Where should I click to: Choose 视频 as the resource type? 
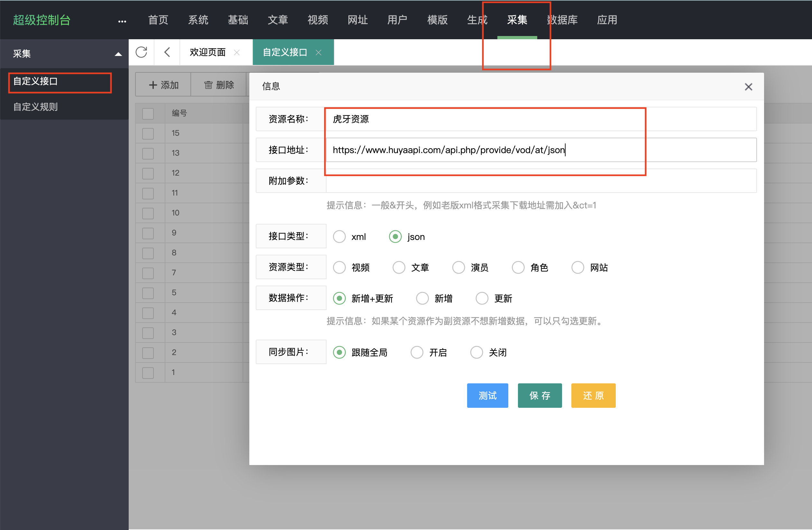339,267
